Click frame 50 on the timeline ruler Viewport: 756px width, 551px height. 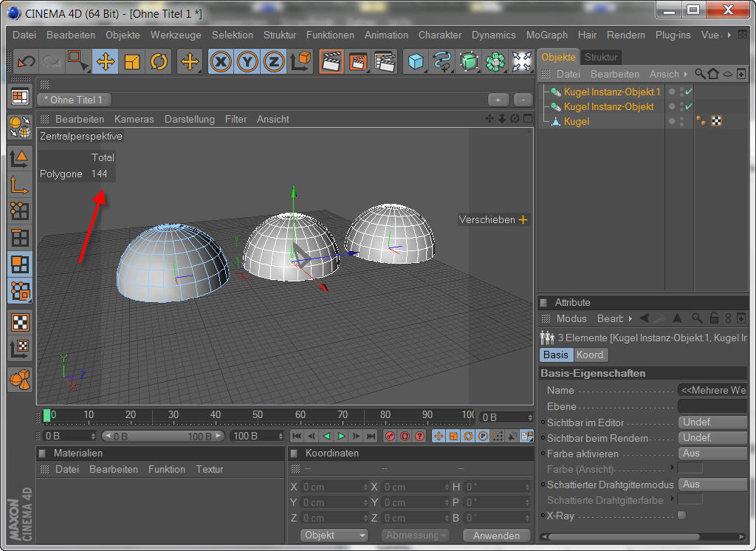point(258,415)
